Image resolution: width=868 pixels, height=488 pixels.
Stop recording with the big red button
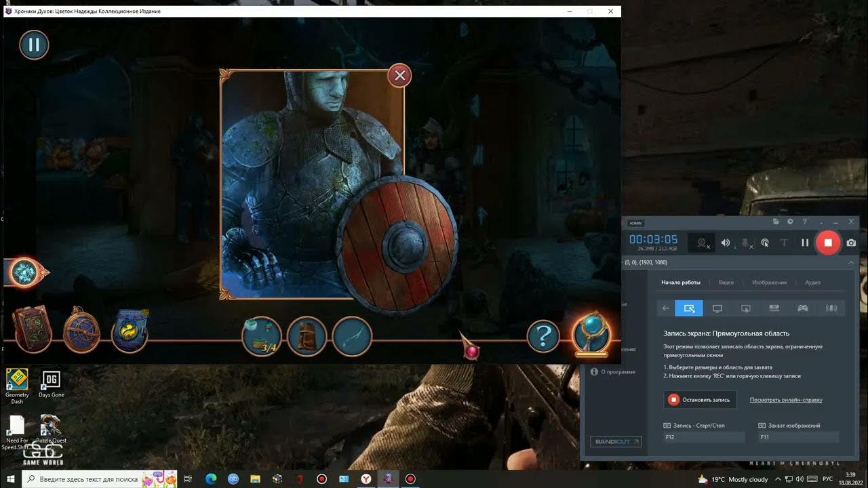tap(827, 243)
